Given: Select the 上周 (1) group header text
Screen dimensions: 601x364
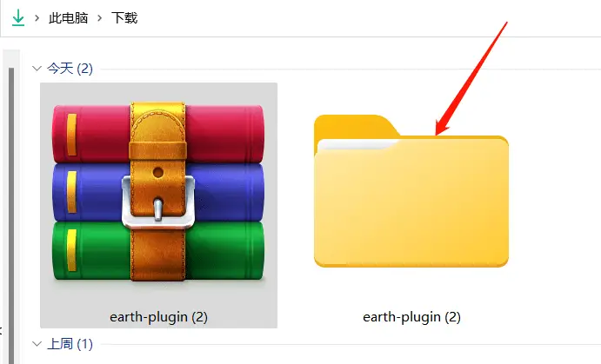Looking at the screenshot, I should click(70, 344).
